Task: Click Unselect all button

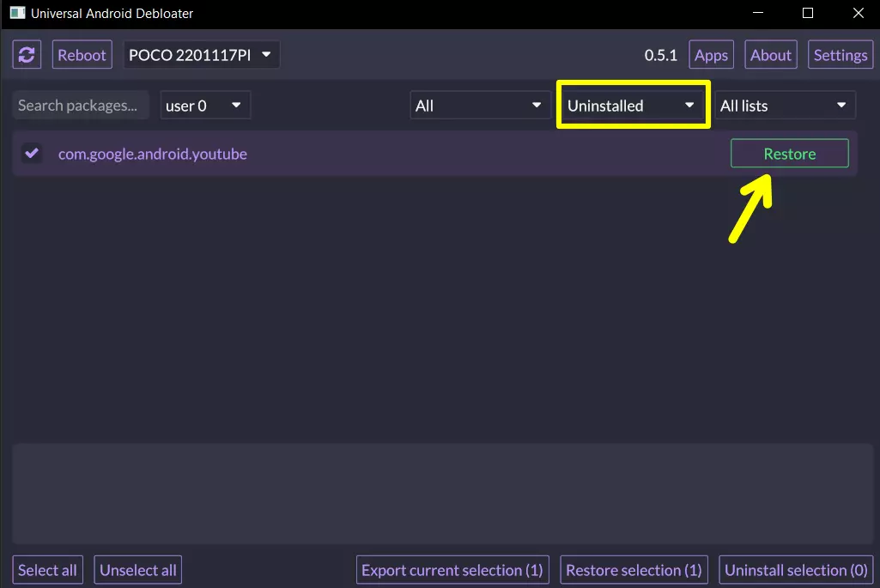Action: coord(137,570)
